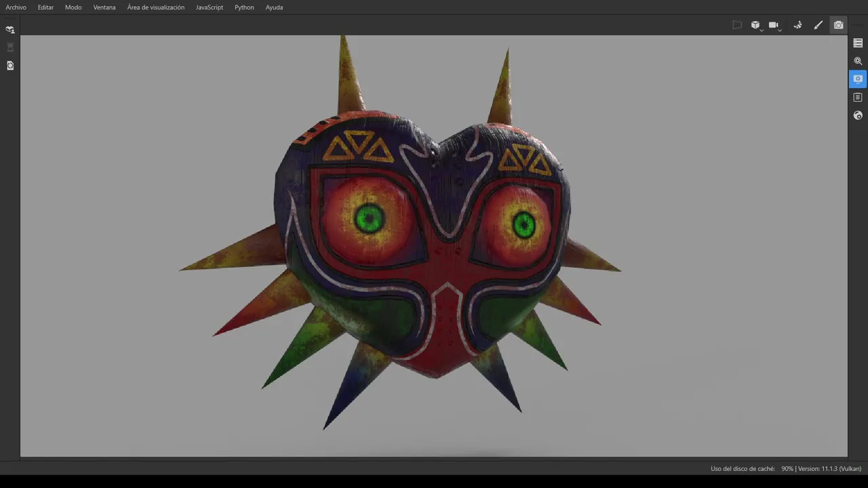This screenshot has width=868, height=488.
Task: Click the Iray croissant render icon
Action: (798, 25)
